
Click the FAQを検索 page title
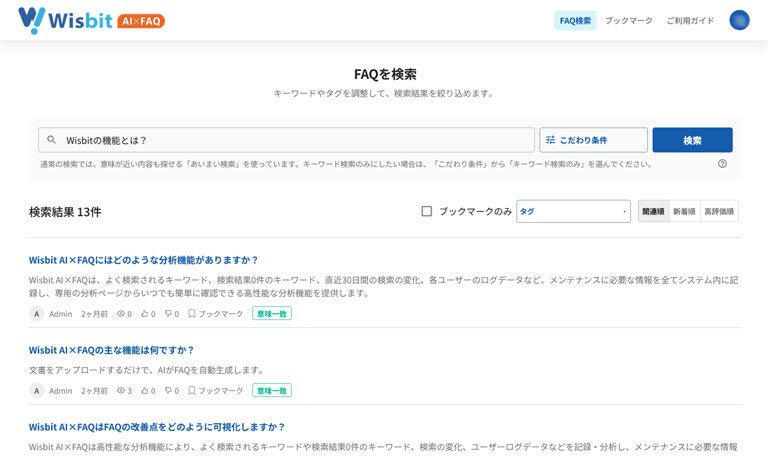point(385,74)
